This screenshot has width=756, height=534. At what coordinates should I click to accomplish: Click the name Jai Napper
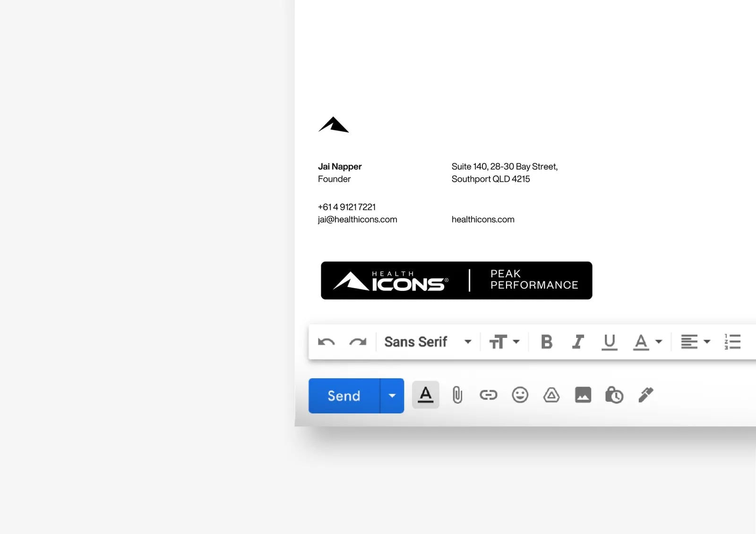point(340,167)
